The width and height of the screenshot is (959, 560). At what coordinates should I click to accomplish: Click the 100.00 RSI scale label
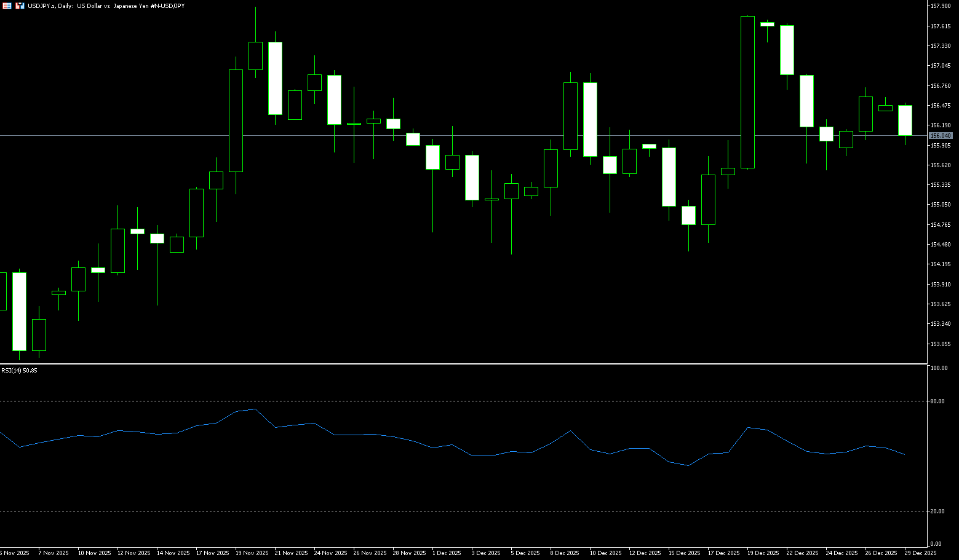click(x=939, y=368)
